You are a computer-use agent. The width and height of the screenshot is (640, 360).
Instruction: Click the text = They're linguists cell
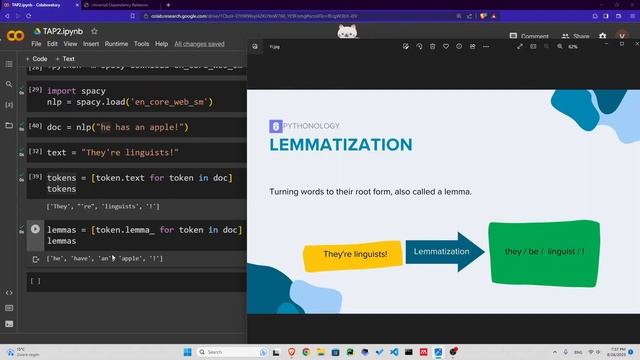136,153
